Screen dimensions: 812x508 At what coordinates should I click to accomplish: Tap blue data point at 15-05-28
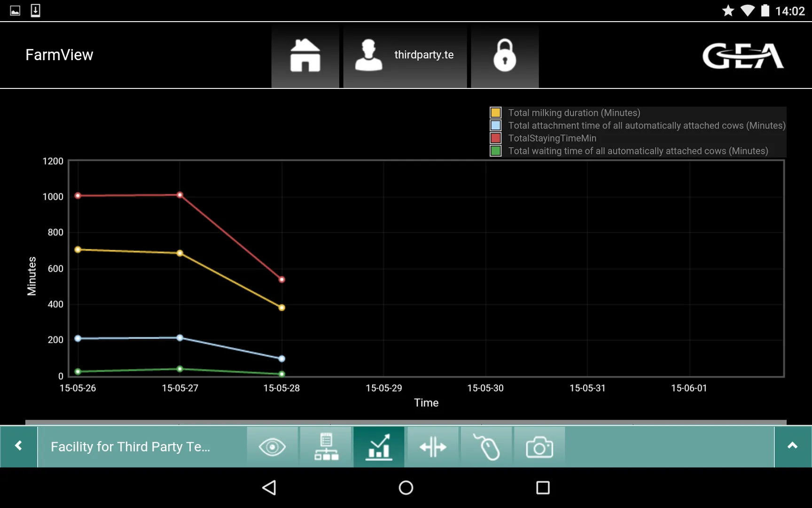coord(282,358)
